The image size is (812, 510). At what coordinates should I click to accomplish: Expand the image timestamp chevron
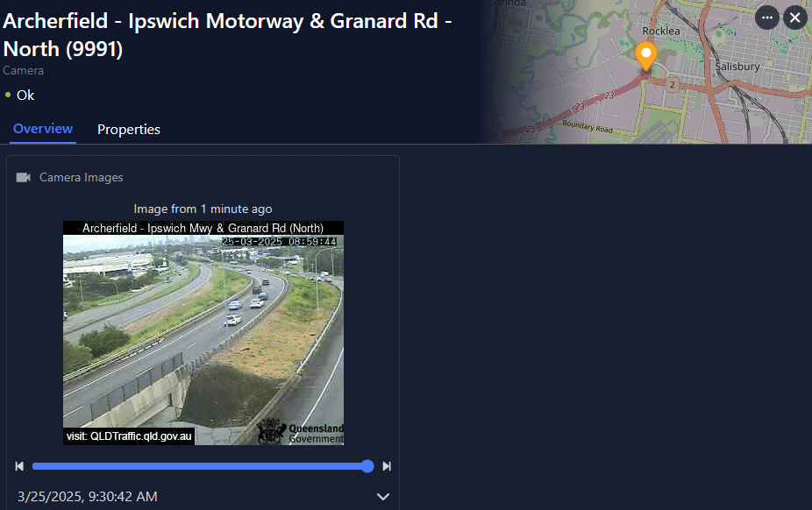click(x=382, y=497)
